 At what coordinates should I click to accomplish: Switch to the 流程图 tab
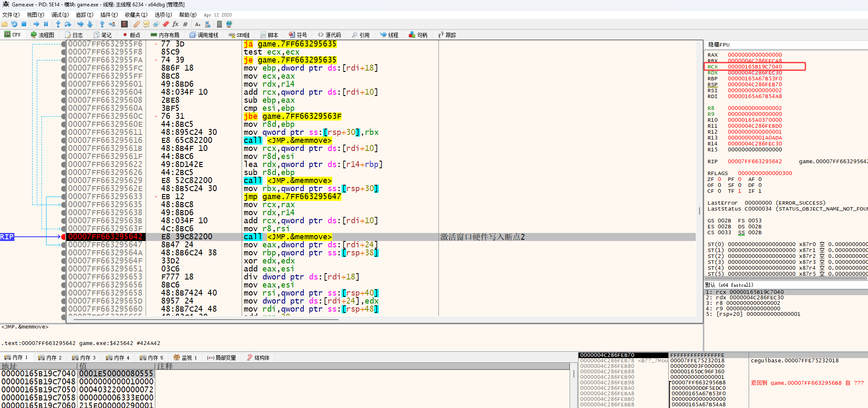[x=42, y=35]
